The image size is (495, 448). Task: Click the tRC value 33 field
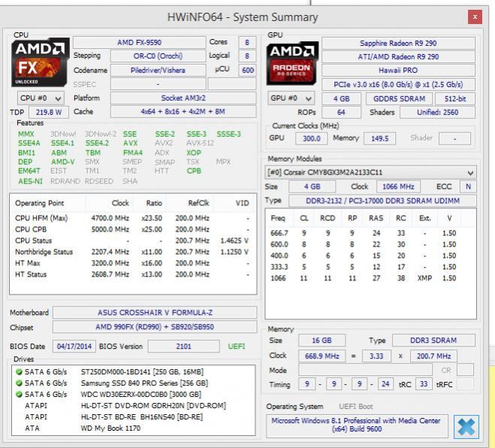424,384
